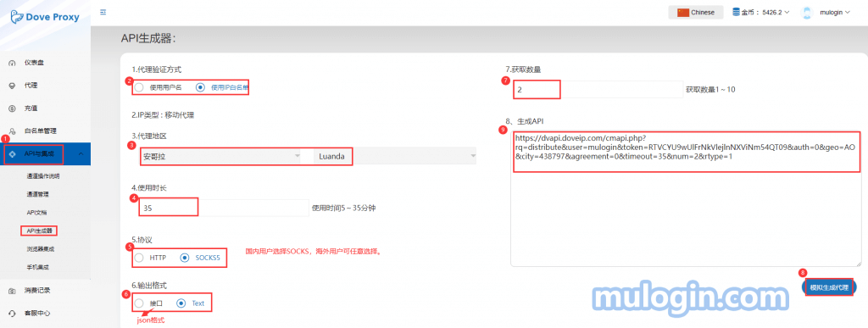Open the 浏览器集成 submenu item
The height and width of the screenshot is (328, 868).
[40, 249]
